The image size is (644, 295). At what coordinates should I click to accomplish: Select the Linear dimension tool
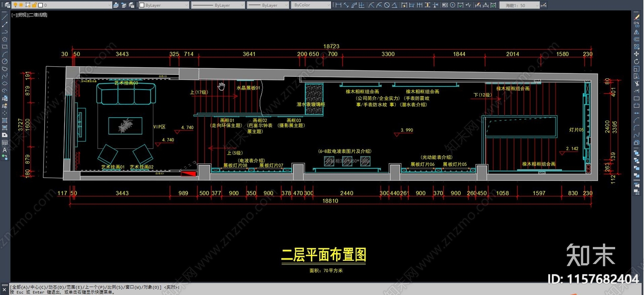[339, 5]
